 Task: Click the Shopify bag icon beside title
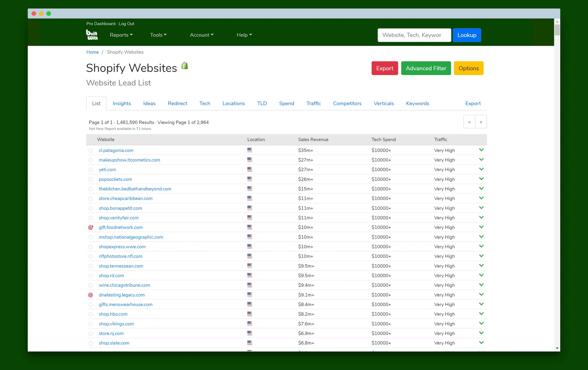[x=185, y=66]
